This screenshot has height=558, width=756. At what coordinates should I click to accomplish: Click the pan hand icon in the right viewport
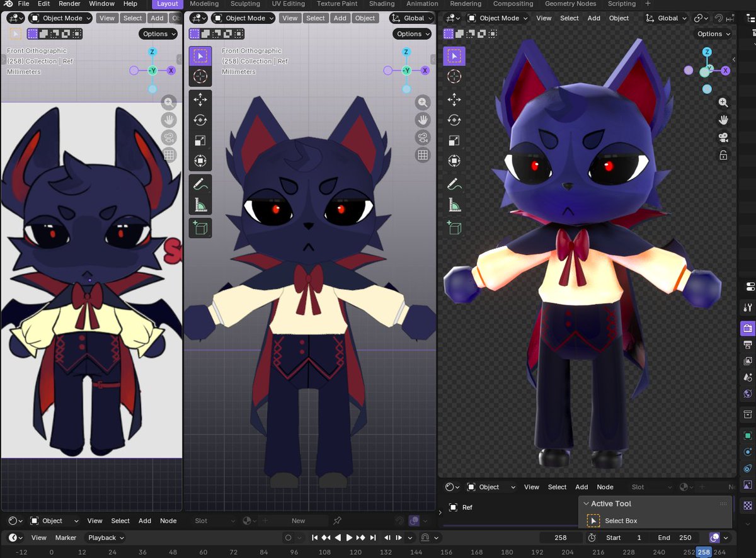pyautogui.click(x=723, y=120)
